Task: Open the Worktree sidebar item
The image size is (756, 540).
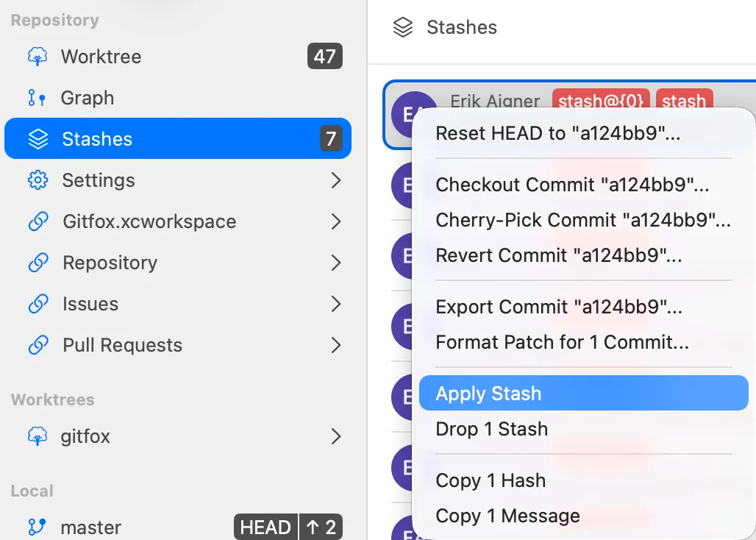Action: pos(178,57)
